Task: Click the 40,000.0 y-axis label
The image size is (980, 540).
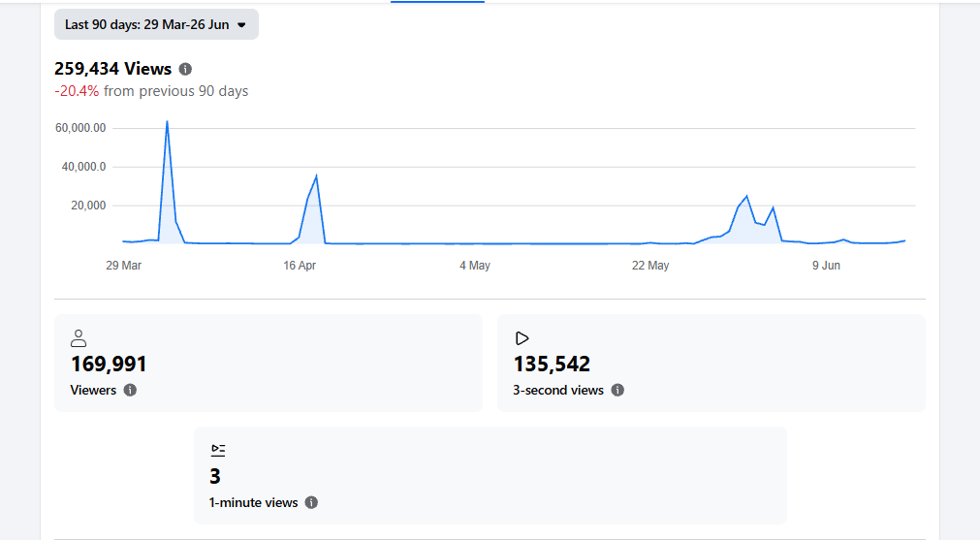Action: [x=83, y=166]
